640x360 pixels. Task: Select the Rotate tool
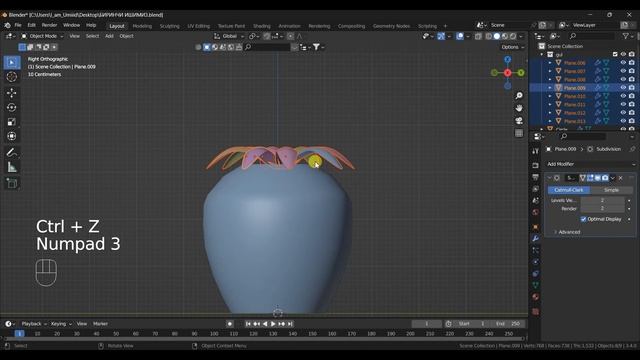(x=12, y=107)
